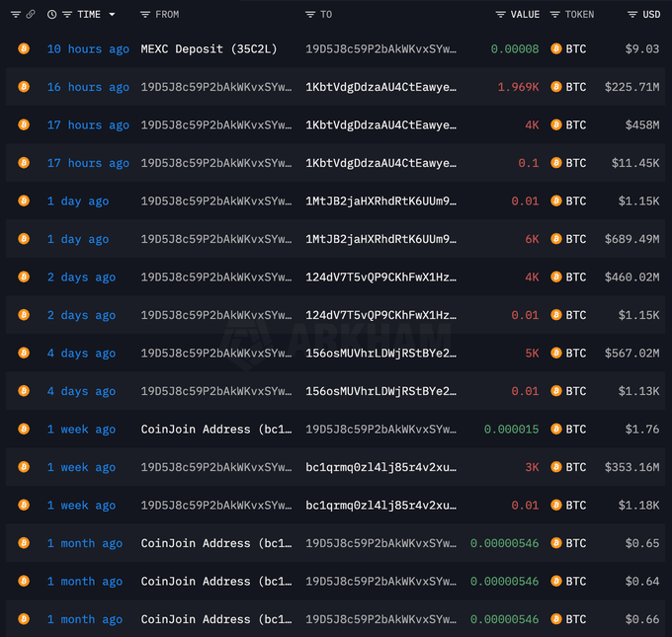This screenshot has width=672, height=637.
Task: Click the TIME column header
Action: [89, 15]
